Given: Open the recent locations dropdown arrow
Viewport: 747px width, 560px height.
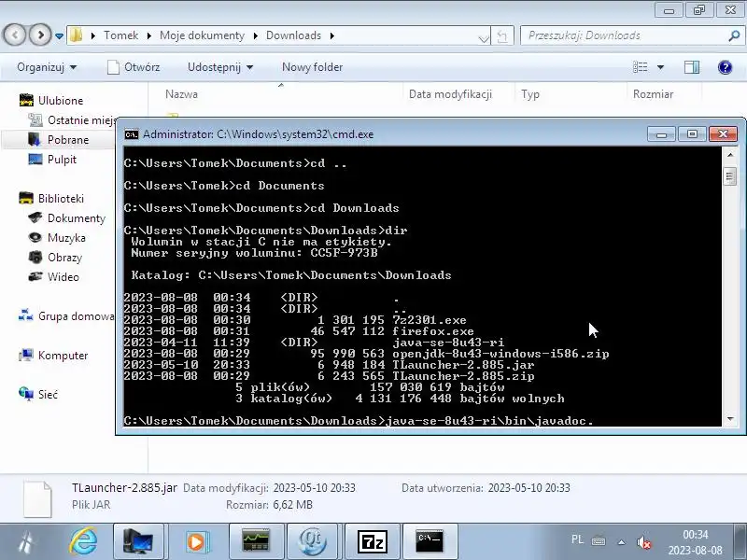Looking at the screenshot, I should point(59,35).
